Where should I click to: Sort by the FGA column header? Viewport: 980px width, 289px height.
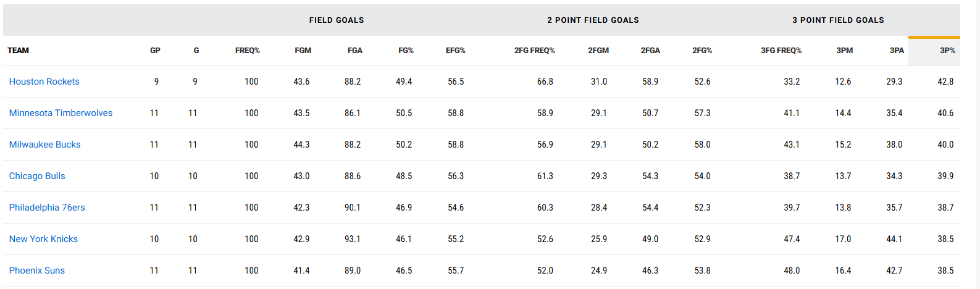pyautogui.click(x=354, y=51)
